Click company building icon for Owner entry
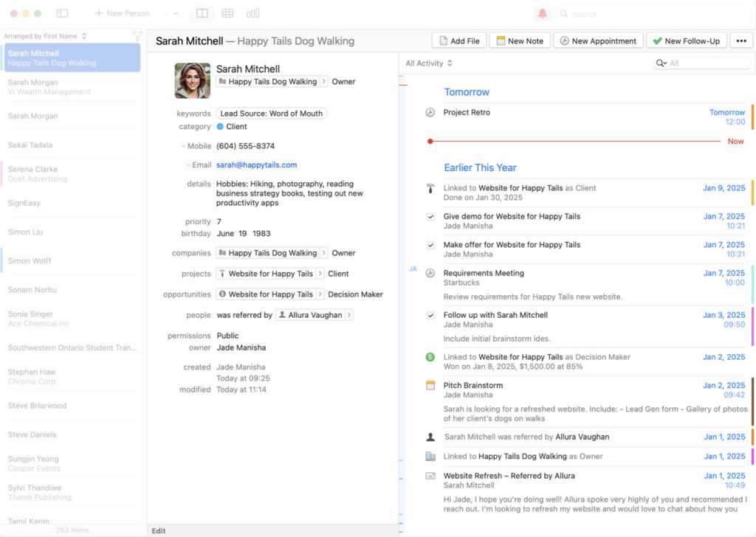The image size is (756, 537). pyautogui.click(x=430, y=456)
